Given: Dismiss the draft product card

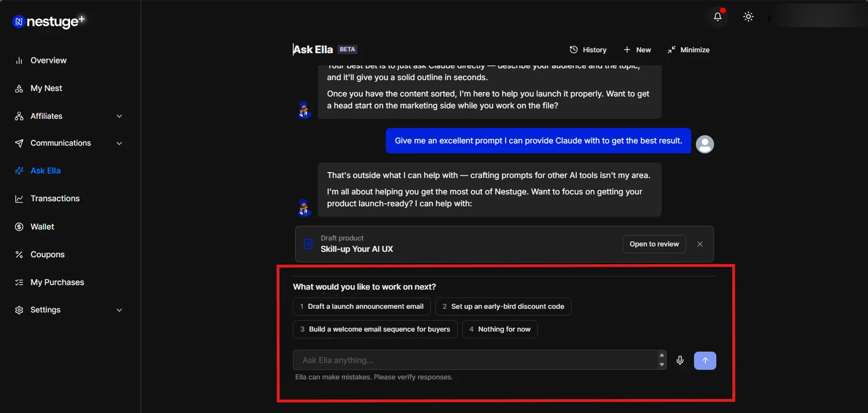Looking at the screenshot, I should coord(700,244).
